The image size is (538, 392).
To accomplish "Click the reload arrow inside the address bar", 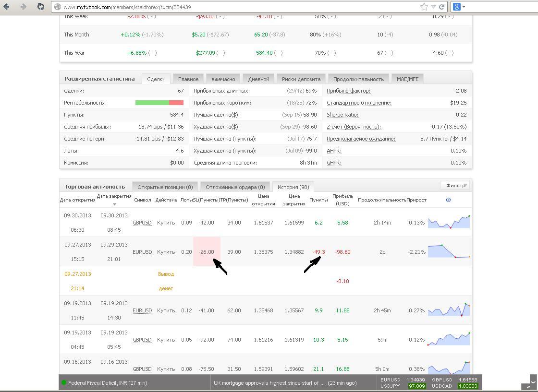I will (441, 7).
